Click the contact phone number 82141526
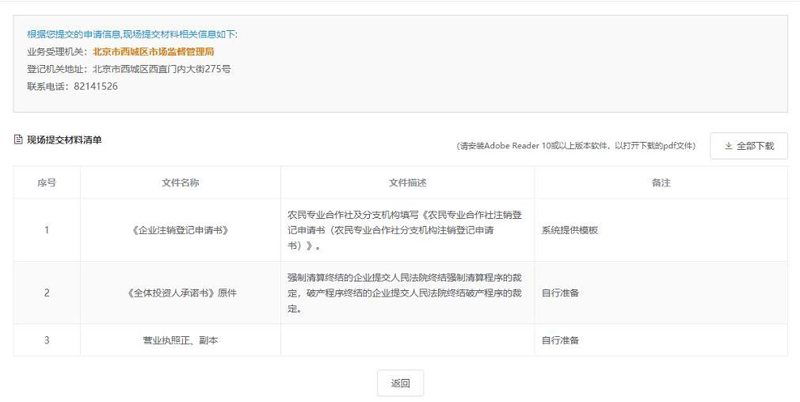The height and width of the screenshot is (402, 800). [x=96, y=87]
